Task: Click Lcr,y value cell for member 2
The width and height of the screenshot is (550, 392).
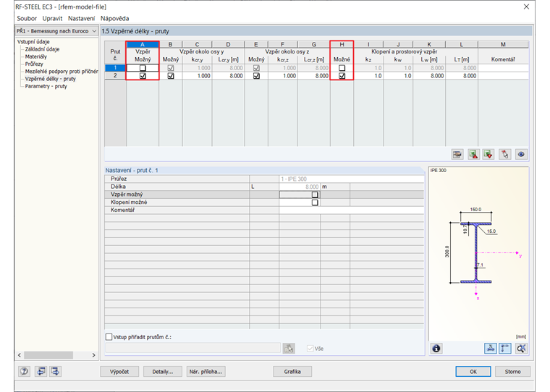Action: click(x=228, y=76)
